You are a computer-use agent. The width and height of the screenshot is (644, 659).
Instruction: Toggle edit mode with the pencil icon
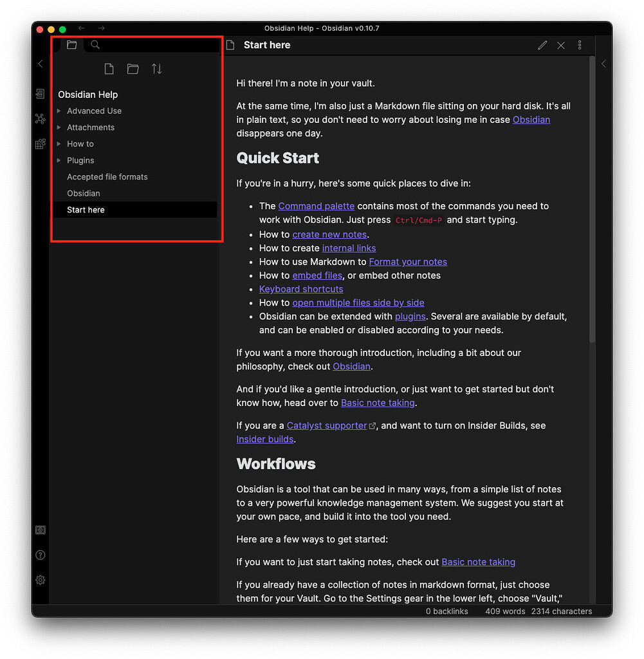pyautogui.click(x=542, y=45)
